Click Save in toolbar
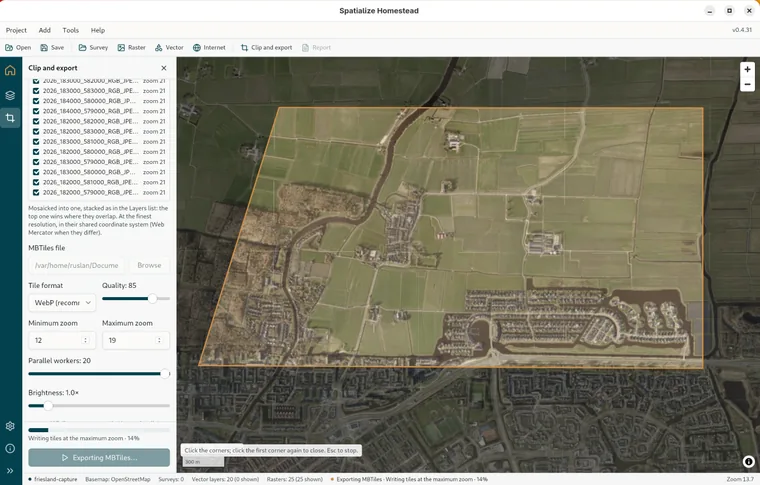The height and width of the screenshot is (485, 760). coord(52,47)
